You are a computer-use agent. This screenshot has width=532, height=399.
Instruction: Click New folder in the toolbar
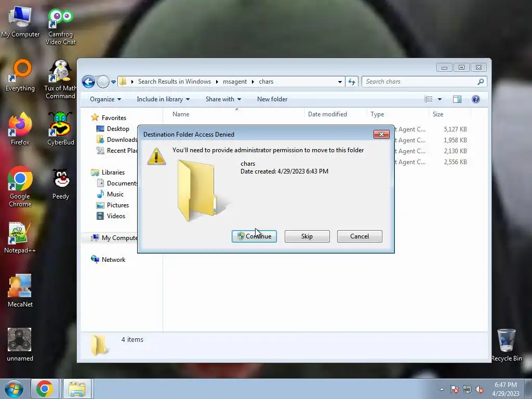(x=272, y=99)
